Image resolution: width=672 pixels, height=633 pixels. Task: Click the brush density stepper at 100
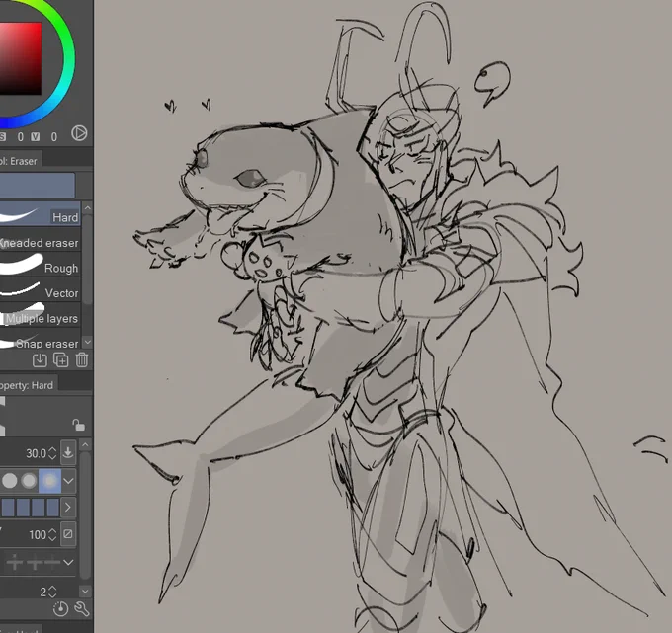point(52,534)
